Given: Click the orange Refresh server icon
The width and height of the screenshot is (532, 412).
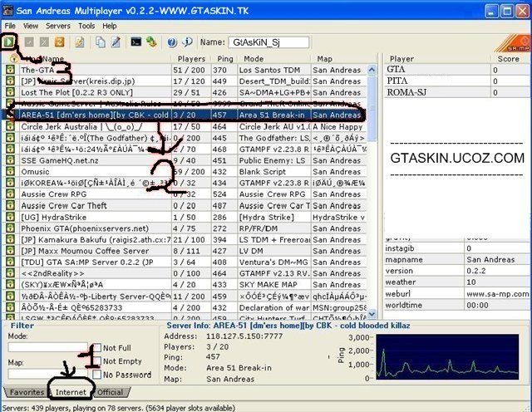Looking at the screenshot, I should click(60, 42).
